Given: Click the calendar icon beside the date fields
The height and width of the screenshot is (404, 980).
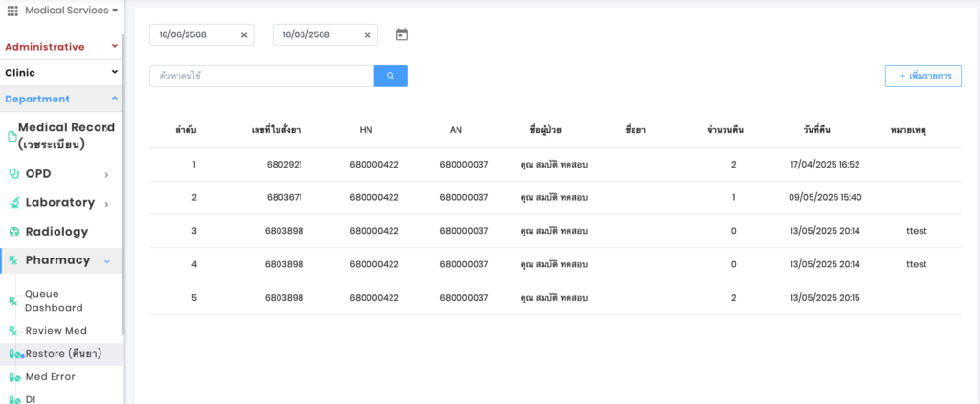Looking at the screenshot, I should (402, 34).
